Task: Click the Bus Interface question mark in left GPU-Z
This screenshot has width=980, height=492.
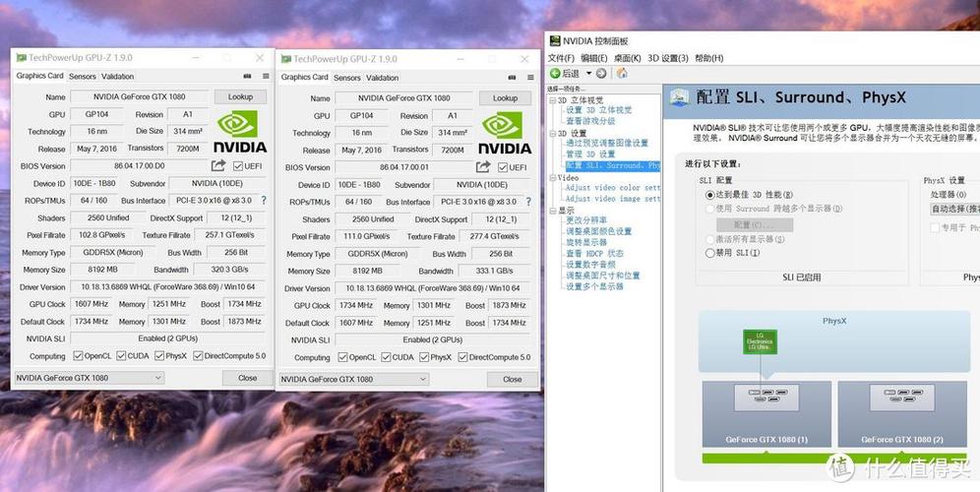Action: [x=264, y=201]
